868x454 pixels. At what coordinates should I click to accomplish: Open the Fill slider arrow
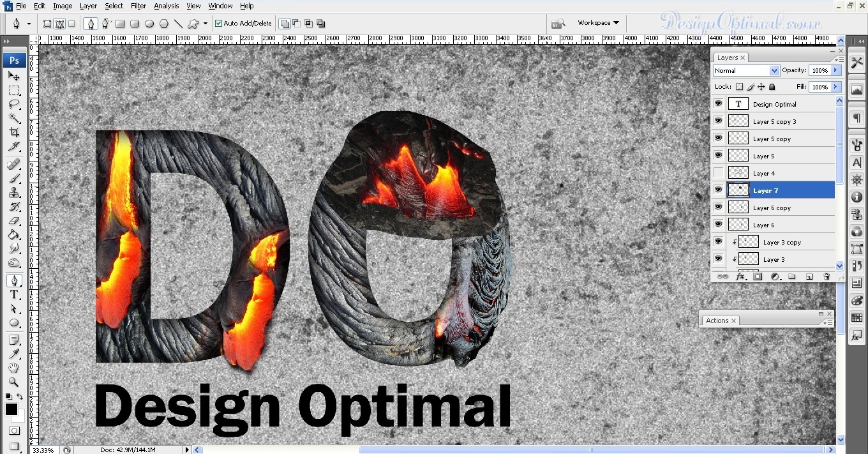coord(836,87)
